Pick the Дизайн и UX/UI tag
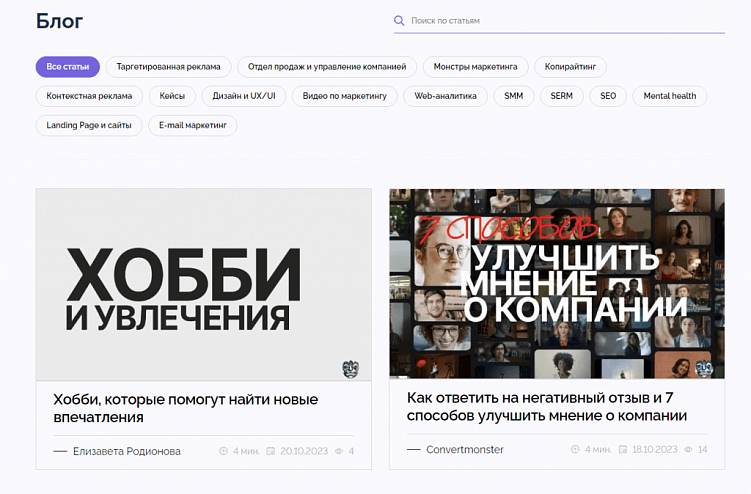This screenshot has width=751, height=494. click(x=244, y=96)
